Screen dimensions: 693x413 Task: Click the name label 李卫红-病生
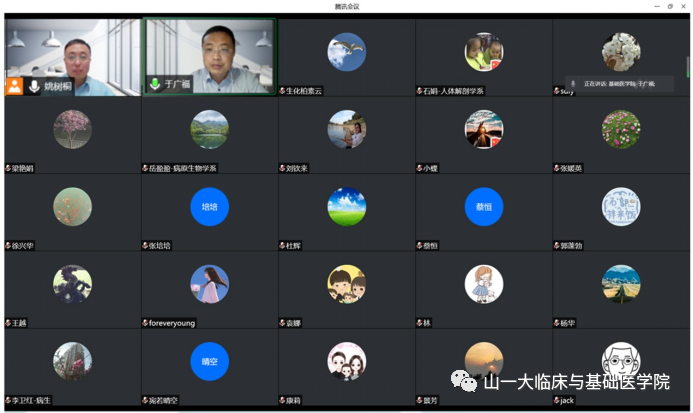click(31, 400)
